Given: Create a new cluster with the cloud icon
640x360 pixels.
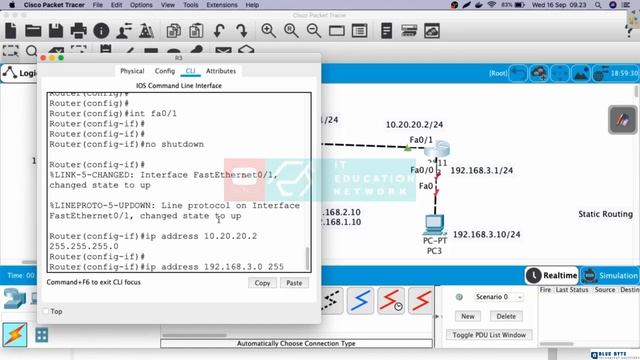Looking at the screenshot, I should [539, 73].
